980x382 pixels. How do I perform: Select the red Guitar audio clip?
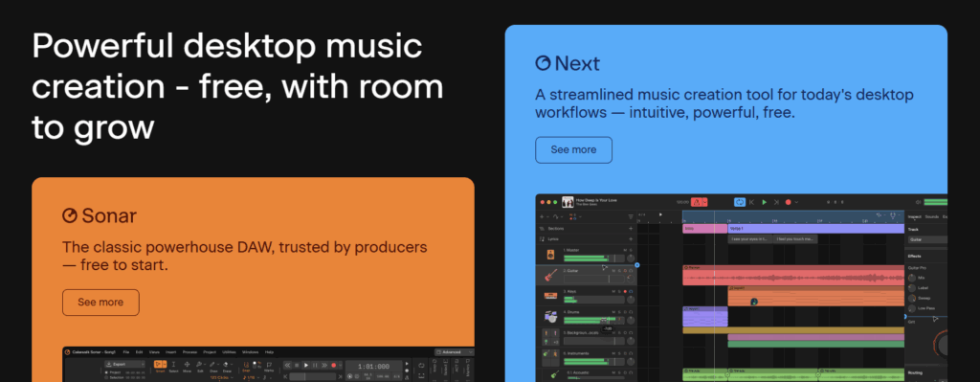pyautogui.click(x=793, y=275)
